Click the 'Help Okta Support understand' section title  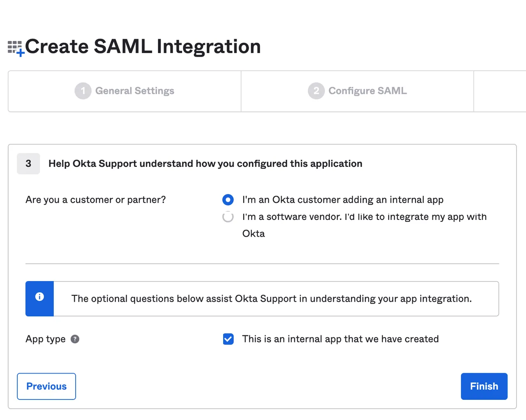point(205,164)
